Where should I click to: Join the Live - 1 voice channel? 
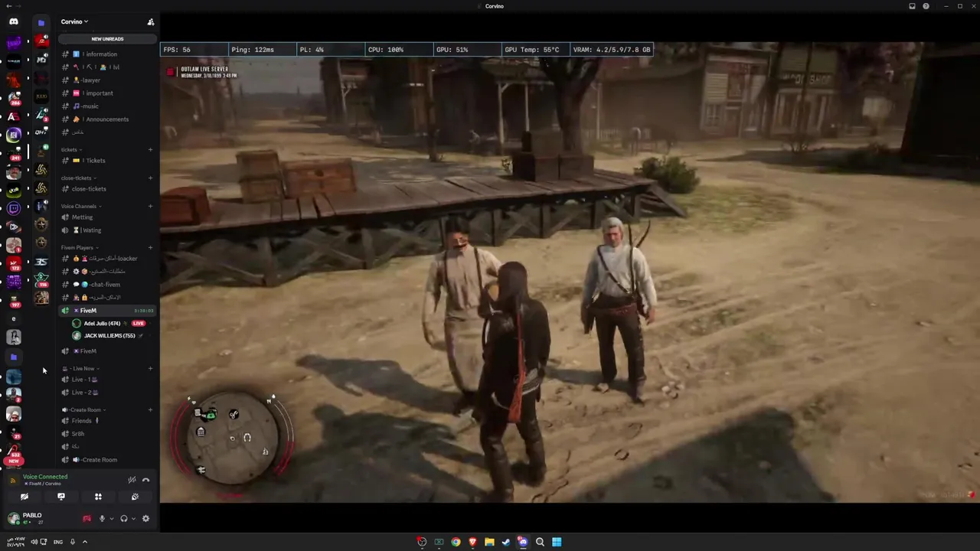[107, 380]
